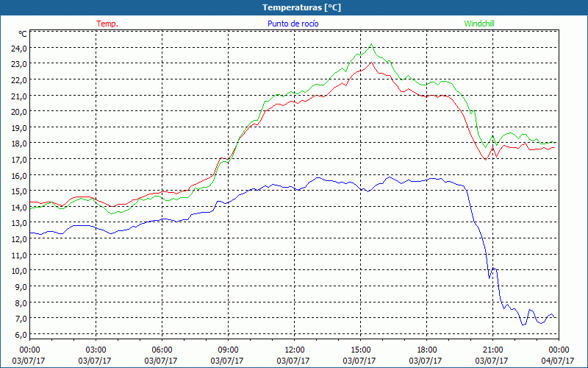Click the 8,0 y-axis value
The height and width of the screenshot is (368, 588).
[x=21, y=302]
